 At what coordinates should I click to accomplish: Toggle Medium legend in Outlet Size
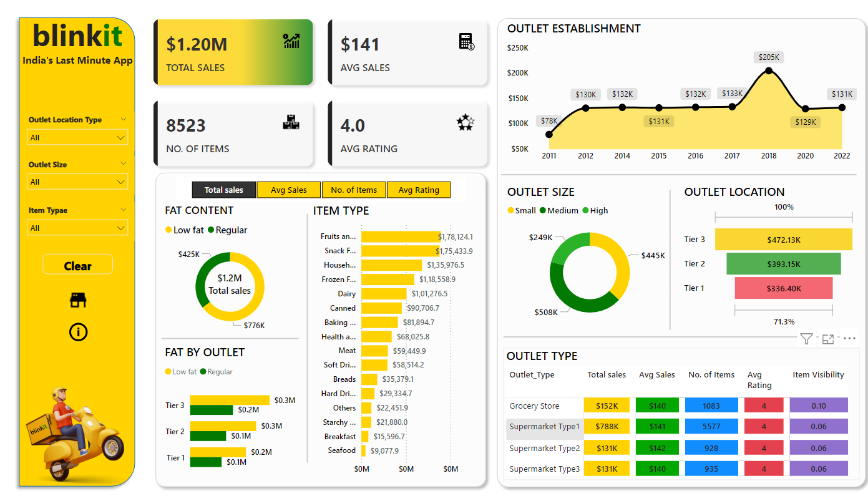pos(559,211)
